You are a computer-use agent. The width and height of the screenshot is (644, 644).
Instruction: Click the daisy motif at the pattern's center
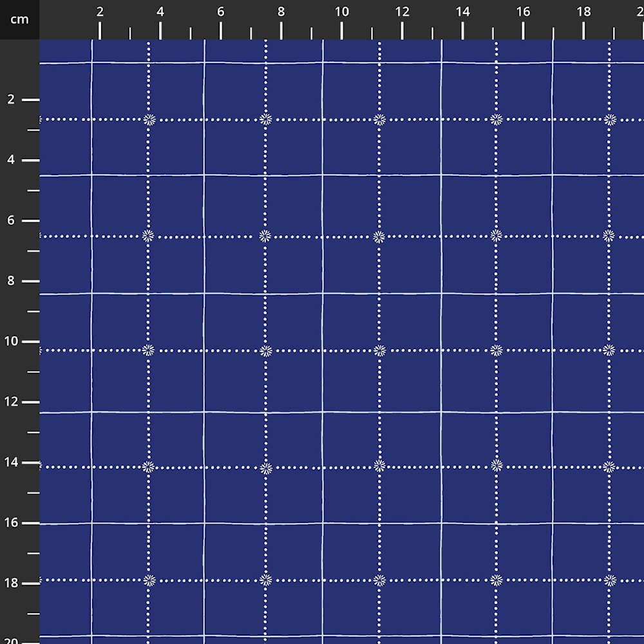[x=379, y=350]
